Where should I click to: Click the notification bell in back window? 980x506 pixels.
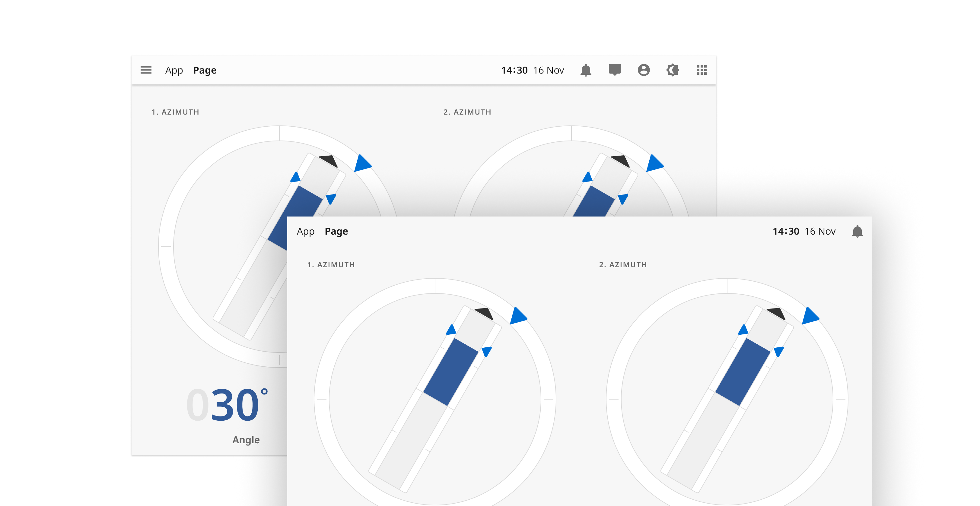click(586, 70)
